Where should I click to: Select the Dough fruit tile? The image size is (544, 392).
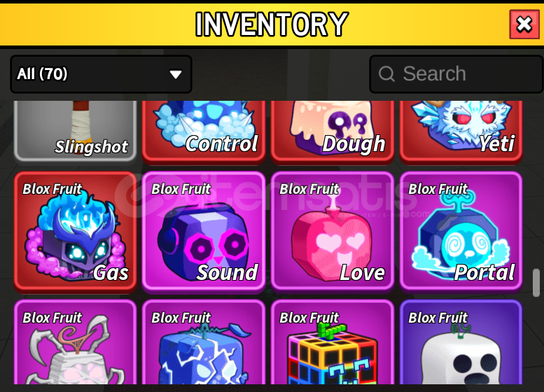click(x=333, y=132)
